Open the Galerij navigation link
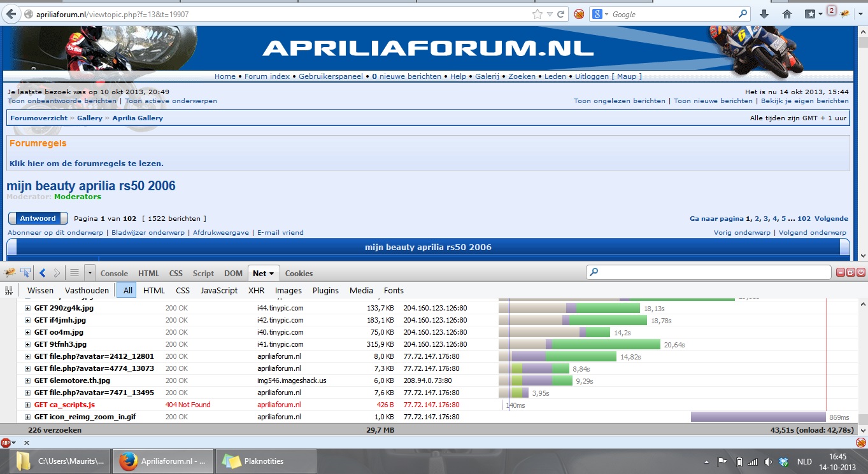 coord(487,76)
